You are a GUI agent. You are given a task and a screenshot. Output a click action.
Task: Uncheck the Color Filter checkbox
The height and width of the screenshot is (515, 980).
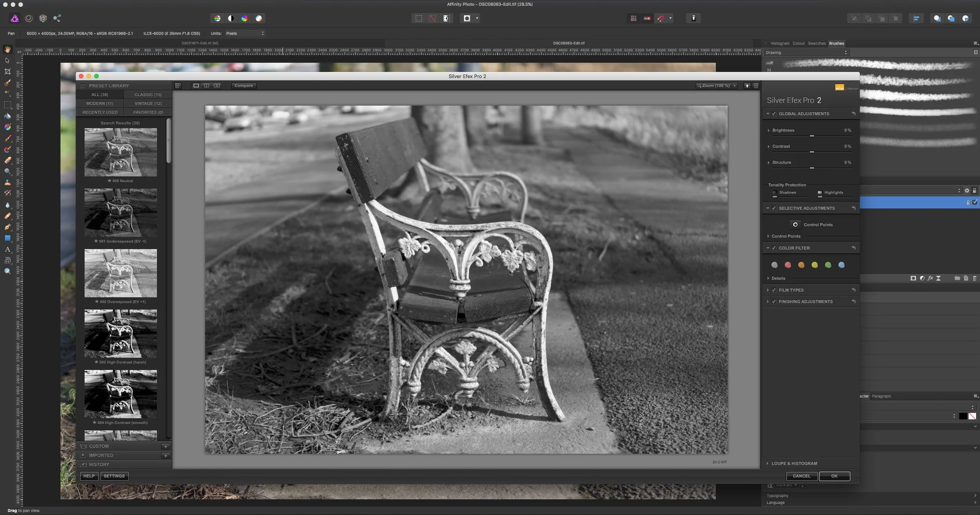(774, 248)
